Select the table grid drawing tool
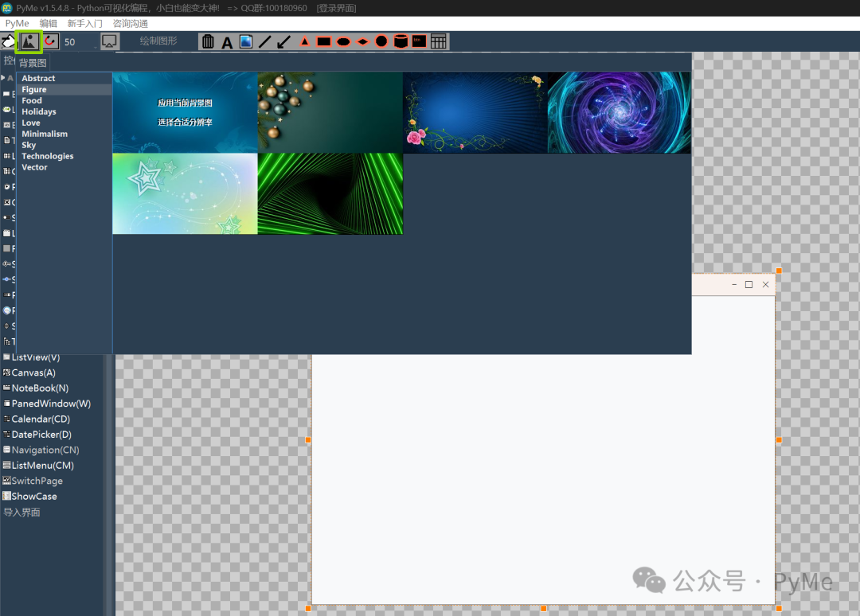860x616 pixels. tap(439, 41)
